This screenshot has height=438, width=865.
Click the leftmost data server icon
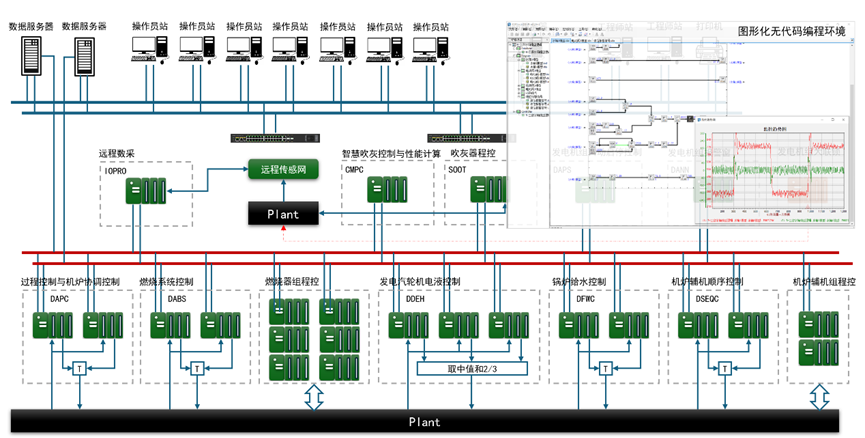tap(30, 56)
